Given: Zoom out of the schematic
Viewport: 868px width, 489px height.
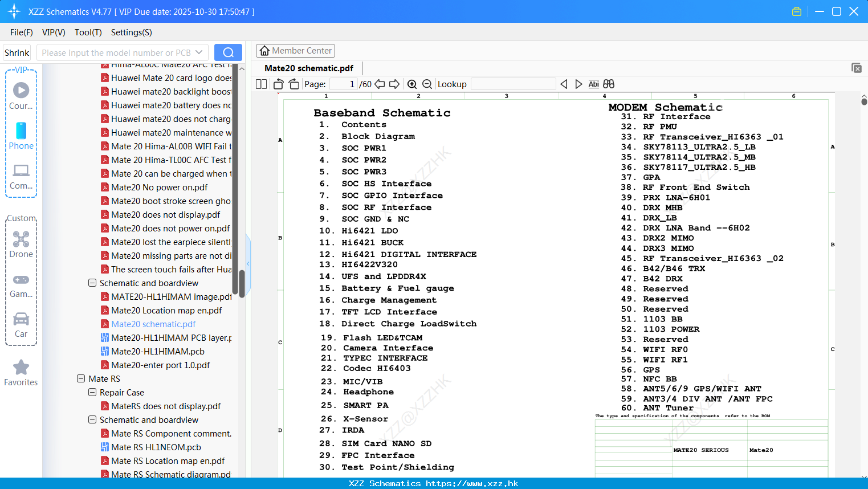Looking at the screenshot, I should tap(427, 84).
